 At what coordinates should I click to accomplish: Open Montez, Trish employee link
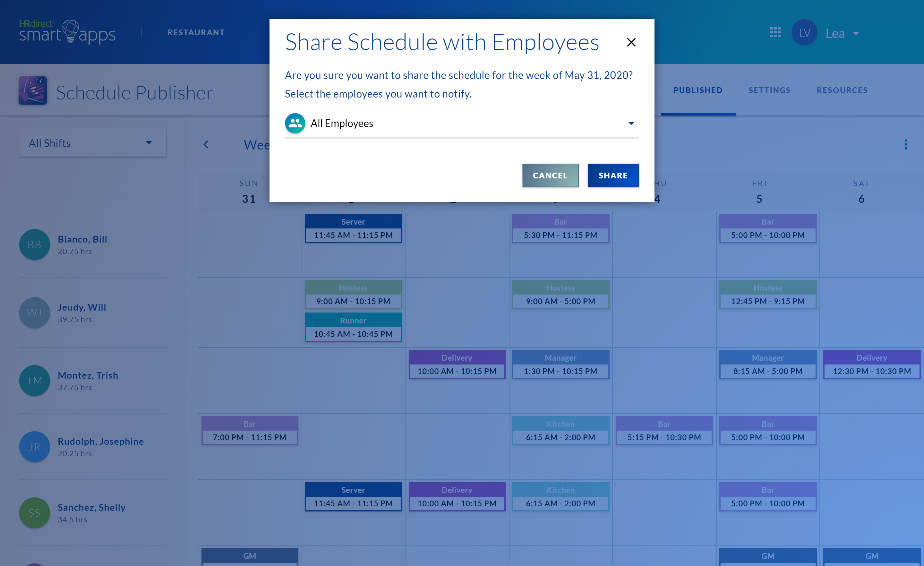pos(88,375)
